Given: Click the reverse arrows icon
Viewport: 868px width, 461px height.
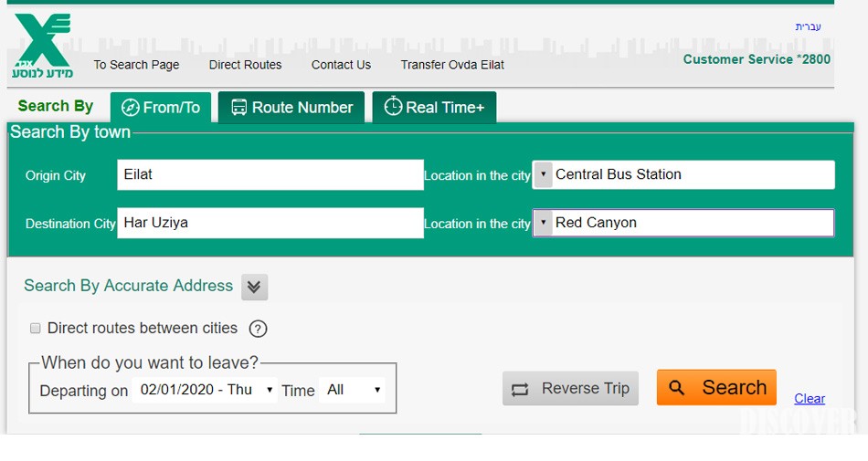Looking at the screenshot, I should pos(521,390).
